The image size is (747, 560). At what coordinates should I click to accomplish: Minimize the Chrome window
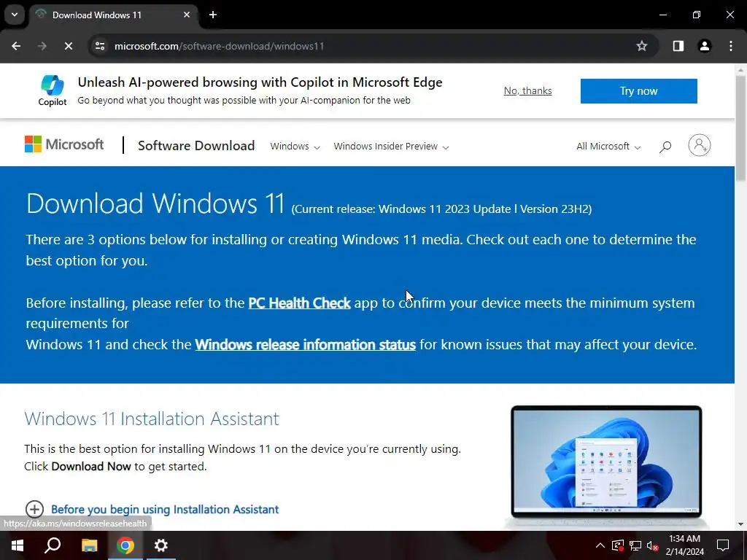(x=662, y=15)
